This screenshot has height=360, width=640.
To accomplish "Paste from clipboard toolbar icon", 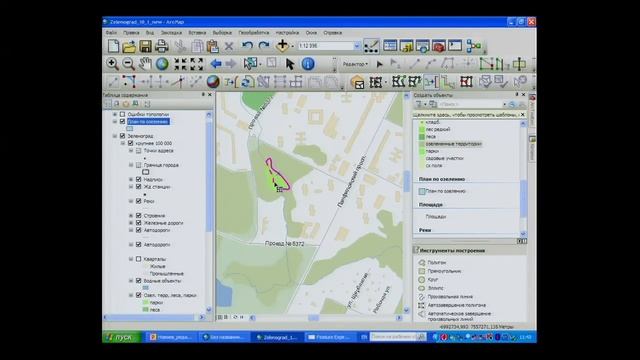I will [213, 46].
